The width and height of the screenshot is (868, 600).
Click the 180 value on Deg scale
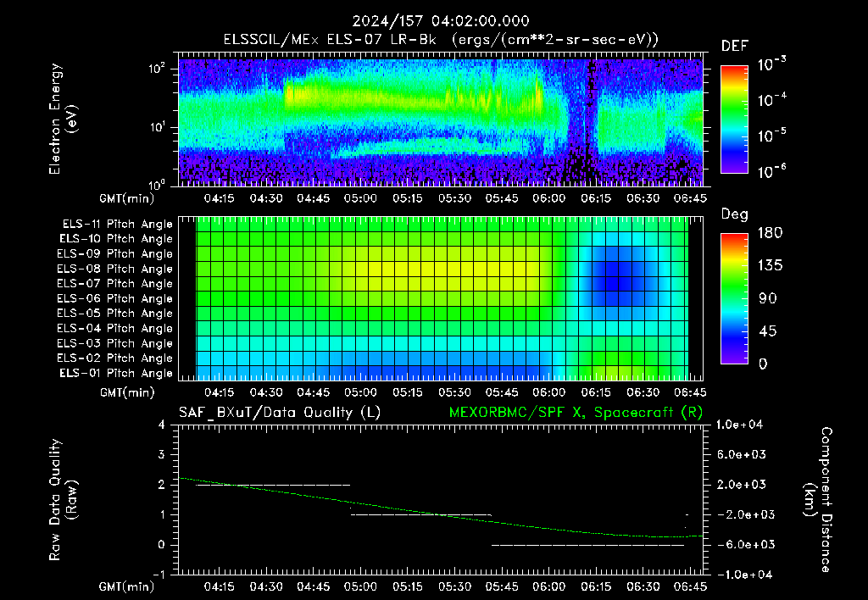tap(770, 233)
